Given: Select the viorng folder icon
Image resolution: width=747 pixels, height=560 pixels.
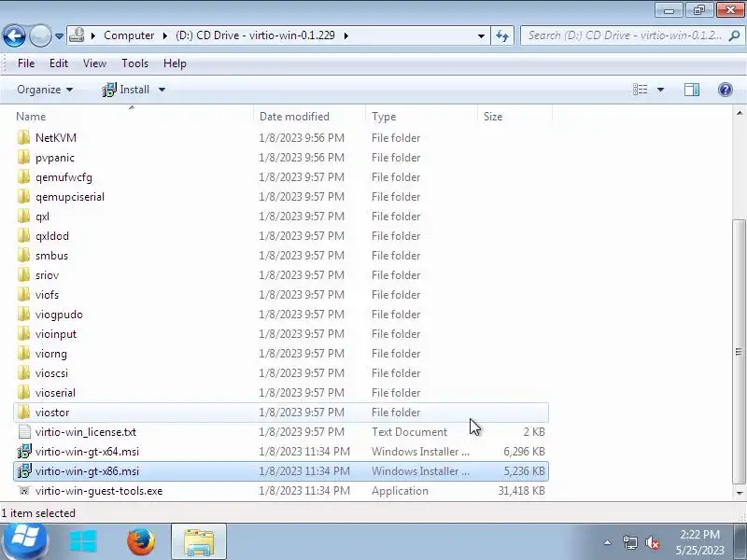Looking at the screenshot, I should point(23,353).
